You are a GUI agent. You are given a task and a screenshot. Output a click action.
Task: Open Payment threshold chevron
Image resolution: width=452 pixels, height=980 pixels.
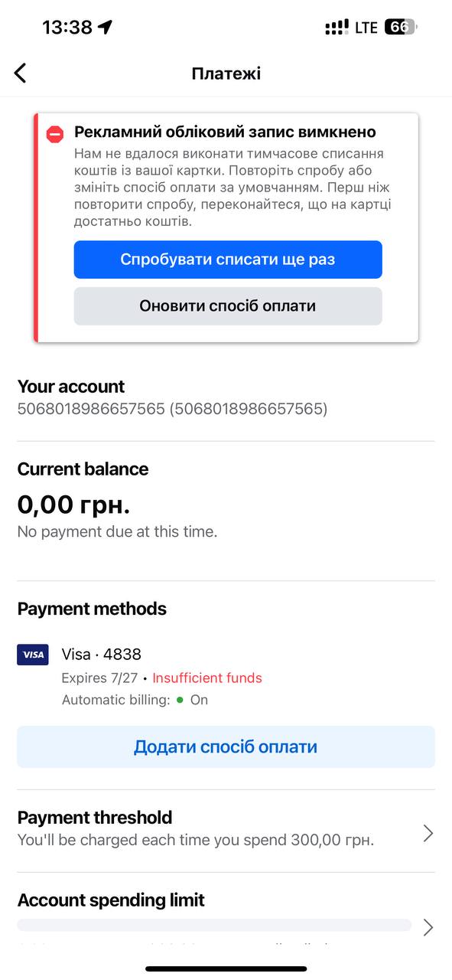pyautogui.click(x=428, y=834)
